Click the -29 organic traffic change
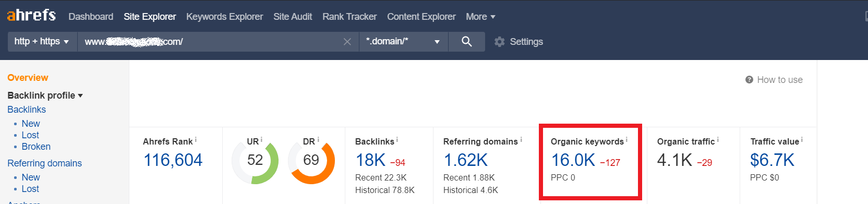Viewport: 868px width, 204px height. (705, 163)
